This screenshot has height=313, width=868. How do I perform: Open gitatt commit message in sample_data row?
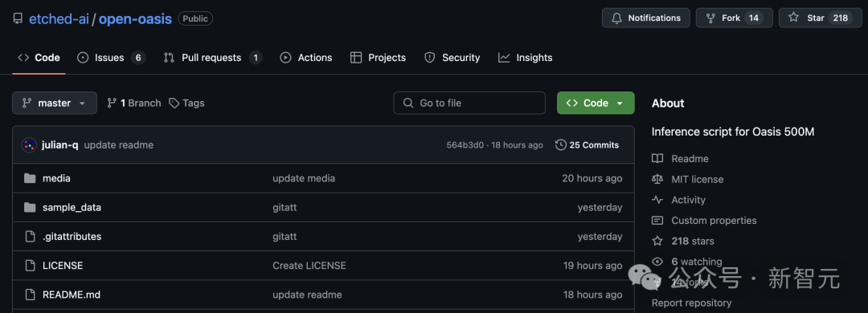(285, 208)
